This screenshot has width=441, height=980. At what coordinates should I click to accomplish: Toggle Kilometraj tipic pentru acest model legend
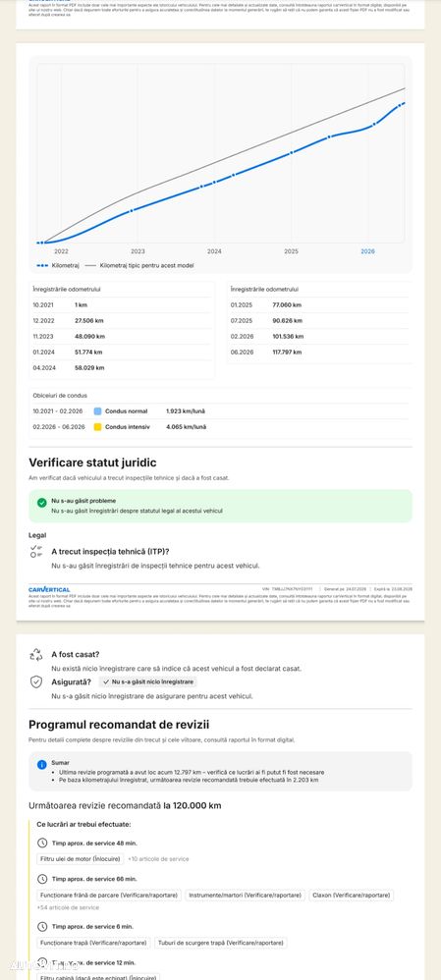point(138,266)
